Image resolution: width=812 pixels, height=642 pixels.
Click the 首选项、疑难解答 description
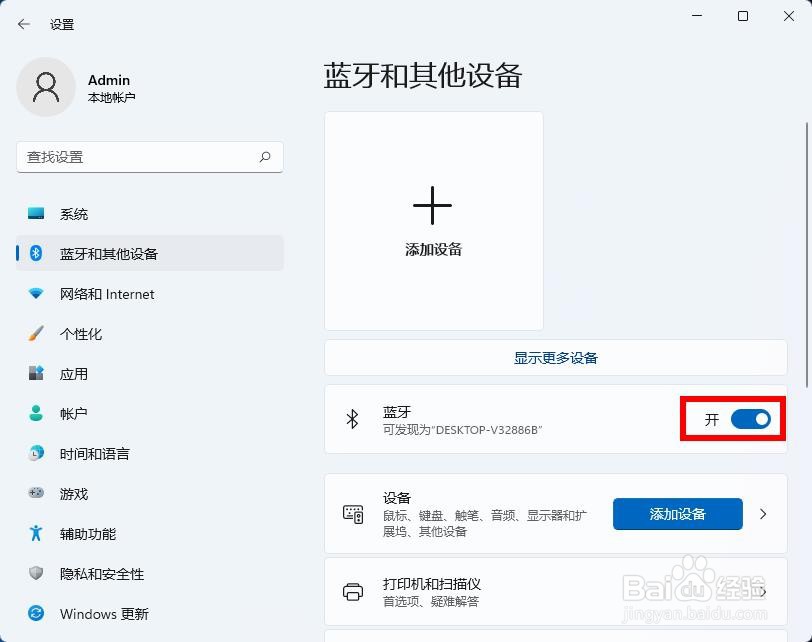coord(431,601)
